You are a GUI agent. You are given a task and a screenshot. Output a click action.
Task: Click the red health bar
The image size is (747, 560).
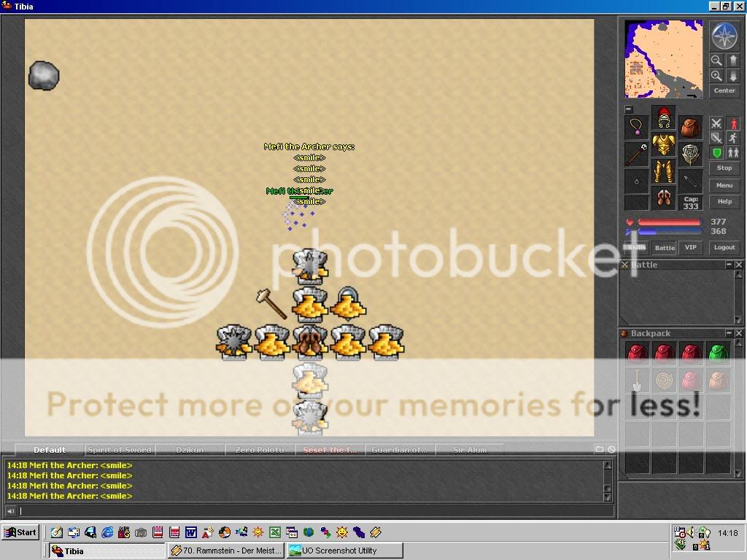670,222
